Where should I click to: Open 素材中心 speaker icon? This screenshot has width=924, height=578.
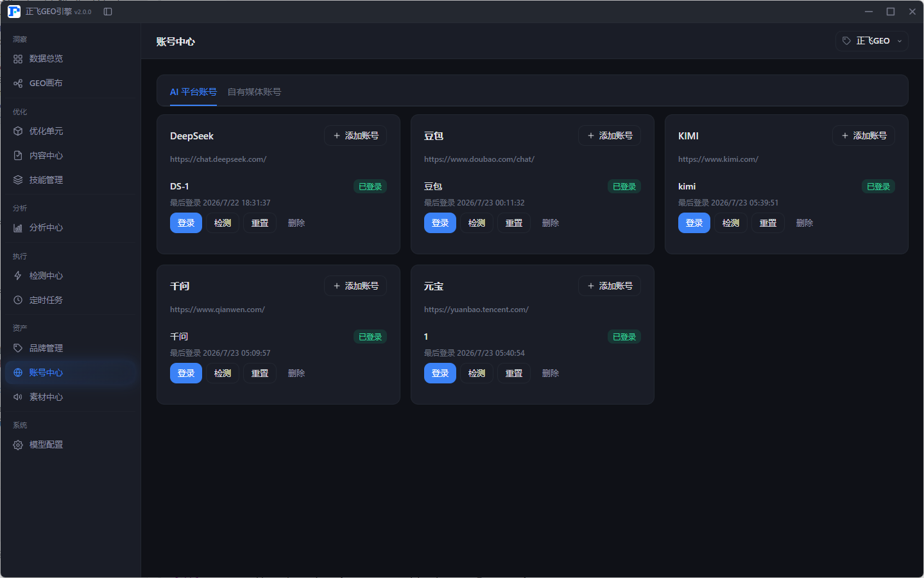click(x=18, y=397)
